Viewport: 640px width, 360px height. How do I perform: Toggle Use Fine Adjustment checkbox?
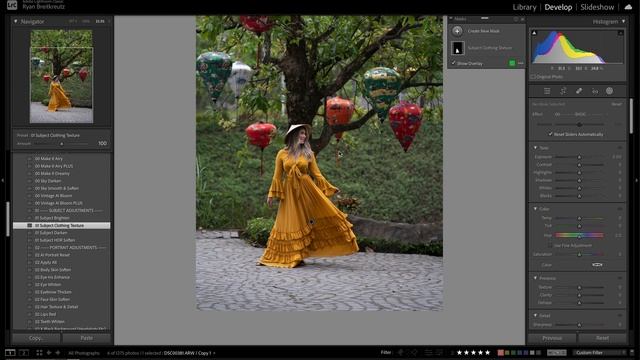point(551,246)
